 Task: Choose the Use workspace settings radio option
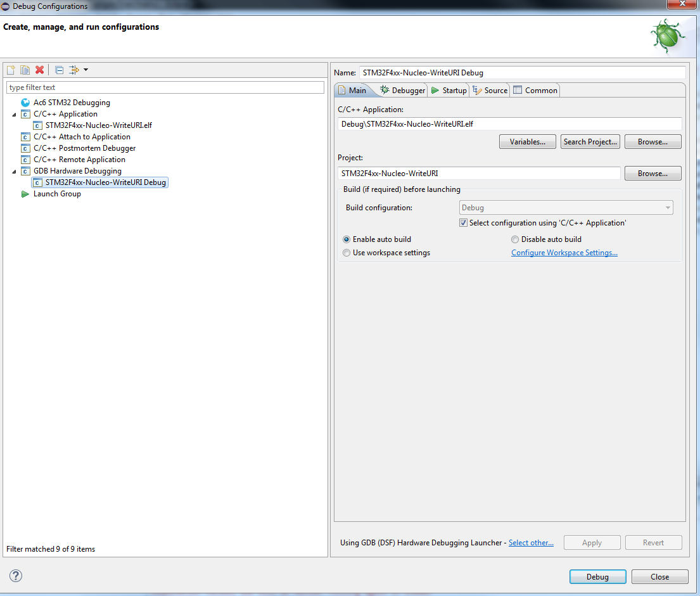[x=347, y=253]
